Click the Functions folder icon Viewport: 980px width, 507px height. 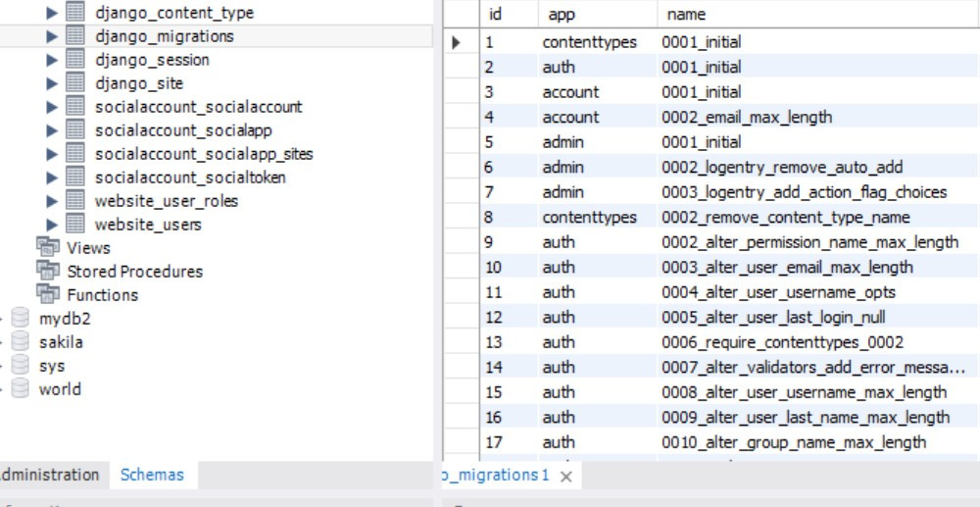48,294
